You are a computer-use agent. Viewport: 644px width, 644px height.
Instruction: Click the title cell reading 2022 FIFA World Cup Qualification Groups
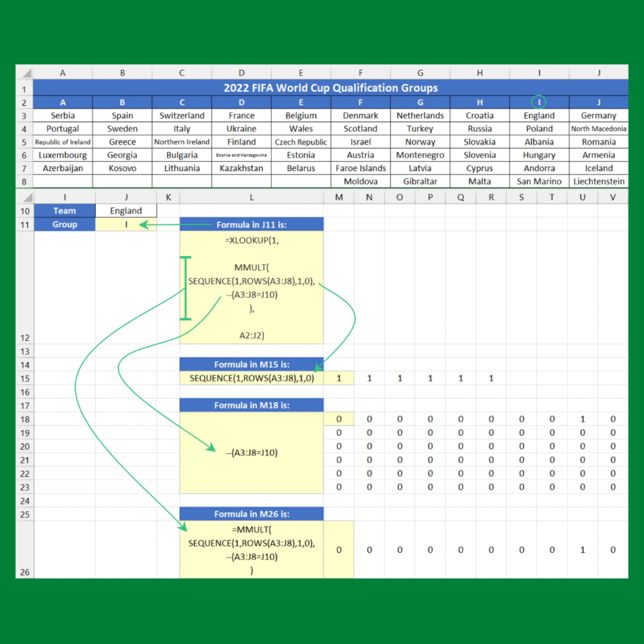pyautogui.click(x=330, y=87)
